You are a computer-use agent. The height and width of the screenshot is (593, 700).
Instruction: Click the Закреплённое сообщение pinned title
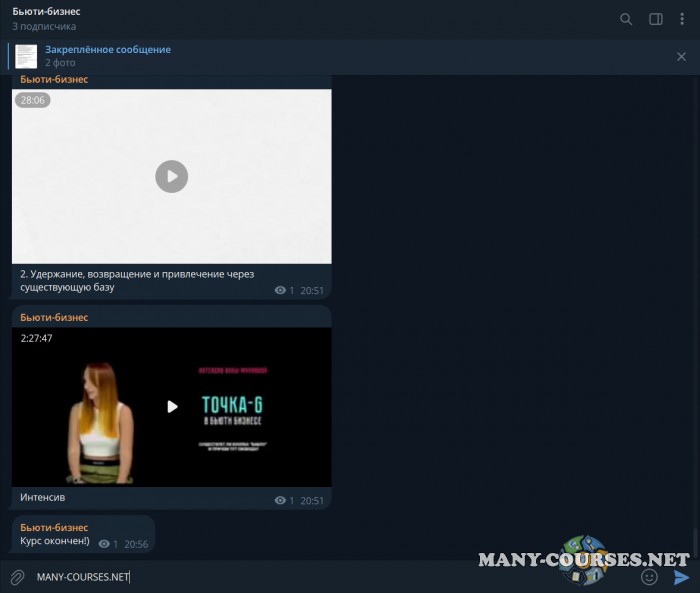click(108, 50)
